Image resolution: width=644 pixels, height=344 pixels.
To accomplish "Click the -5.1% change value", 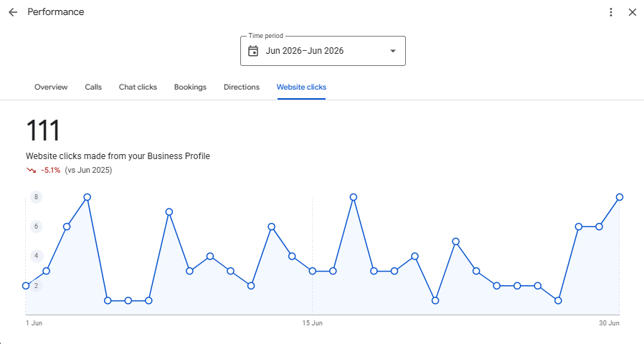I will coord(50,170).
